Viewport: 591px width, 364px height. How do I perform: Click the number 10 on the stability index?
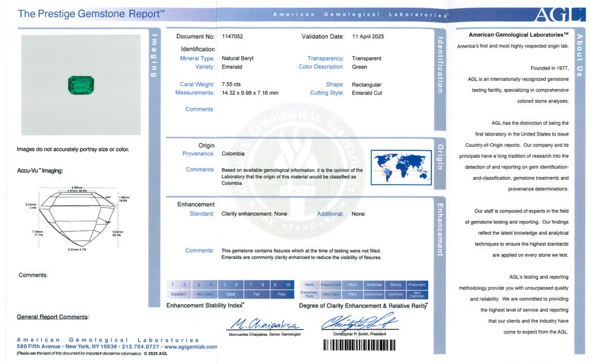(288, 285)
